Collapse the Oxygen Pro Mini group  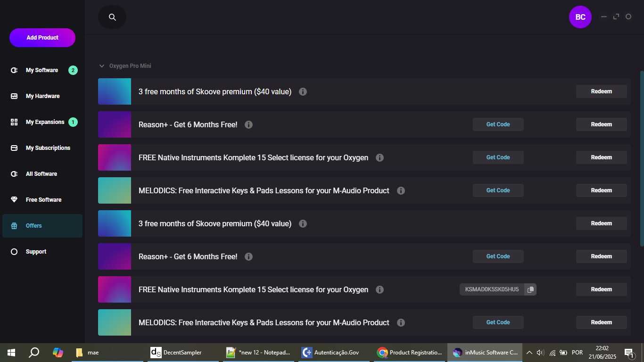pyautogui.click(x=101, y=66)
